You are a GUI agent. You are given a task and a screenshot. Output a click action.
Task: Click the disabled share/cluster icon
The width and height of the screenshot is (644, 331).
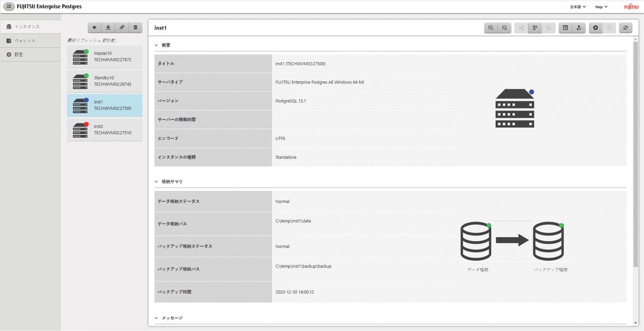(x=521, y=28)
